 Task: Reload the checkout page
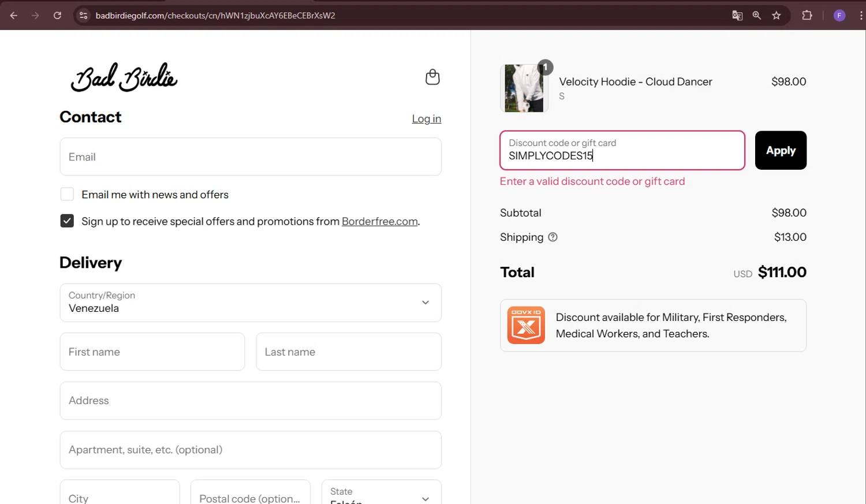tap(57, 16)
